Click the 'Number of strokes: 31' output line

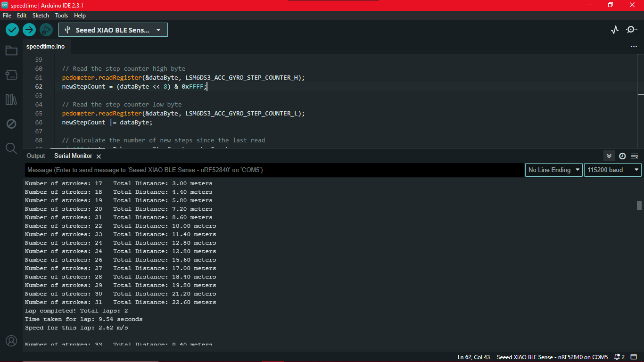pos(120,302)
